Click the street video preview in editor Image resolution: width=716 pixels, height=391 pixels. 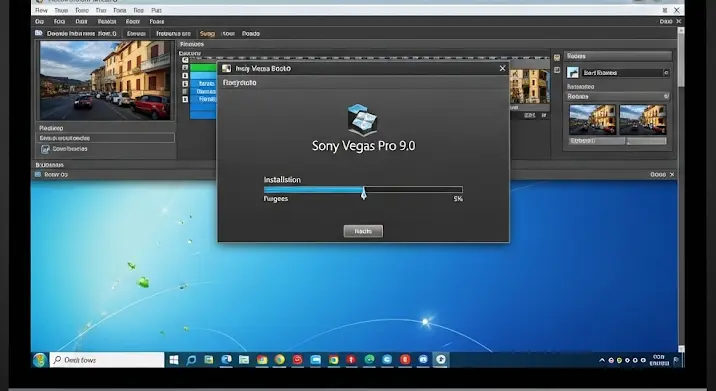click(x=105, y=80)
